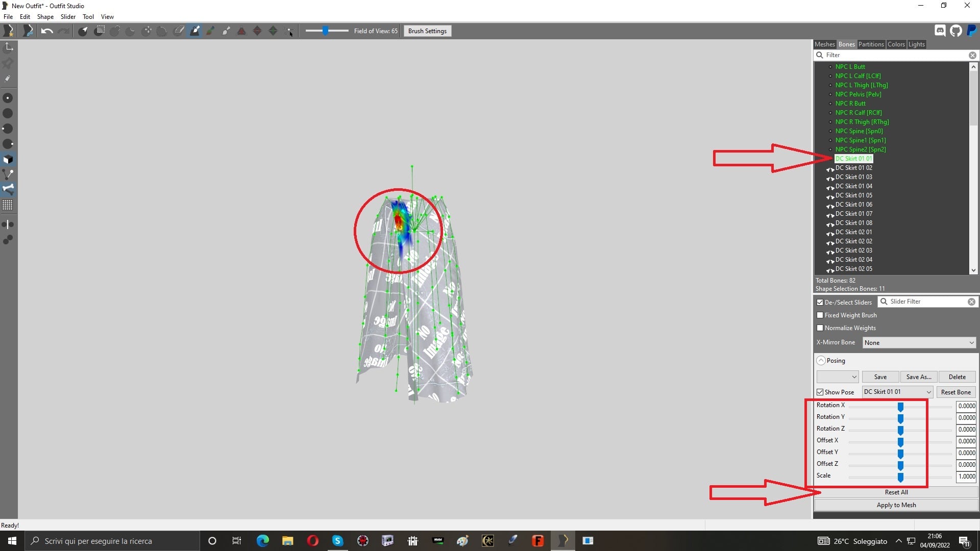Toggle the show bones icon

pyautogui.click(x=8, y=189)
